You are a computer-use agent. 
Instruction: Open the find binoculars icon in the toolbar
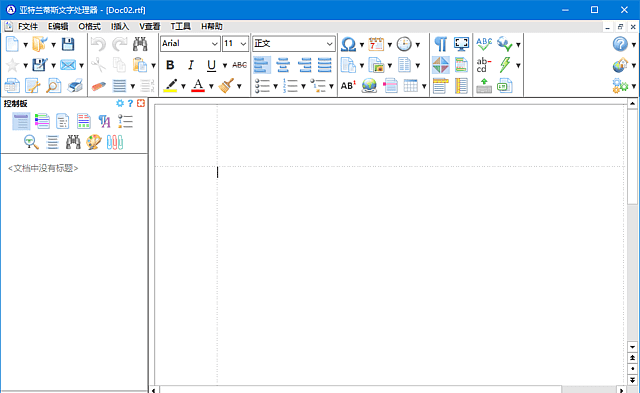pos(140,44)
